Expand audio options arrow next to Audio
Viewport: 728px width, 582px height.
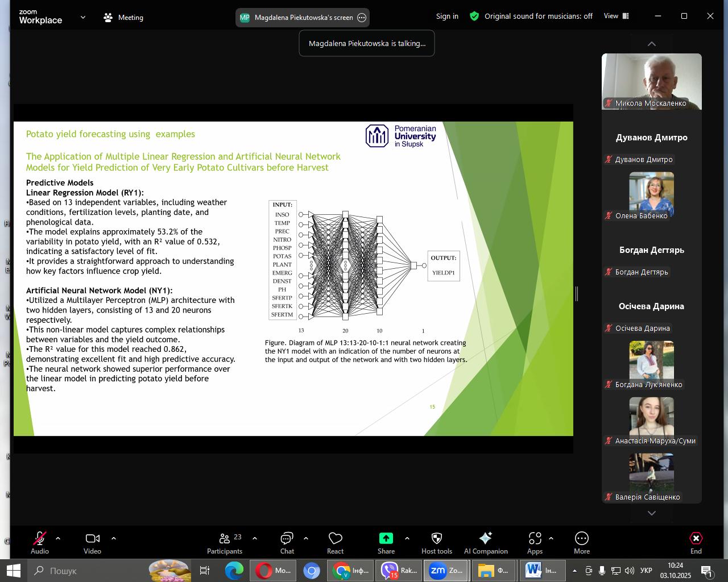click(58, 538)
